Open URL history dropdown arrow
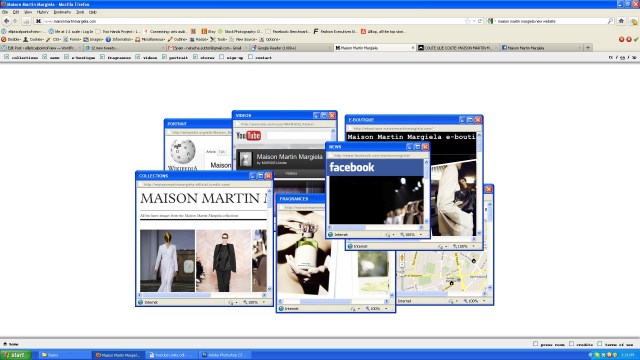 click(x=474, y=21)
